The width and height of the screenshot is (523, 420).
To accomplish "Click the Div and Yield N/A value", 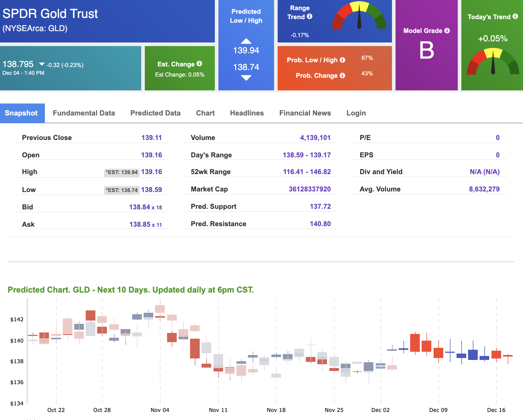I will 485,172.
